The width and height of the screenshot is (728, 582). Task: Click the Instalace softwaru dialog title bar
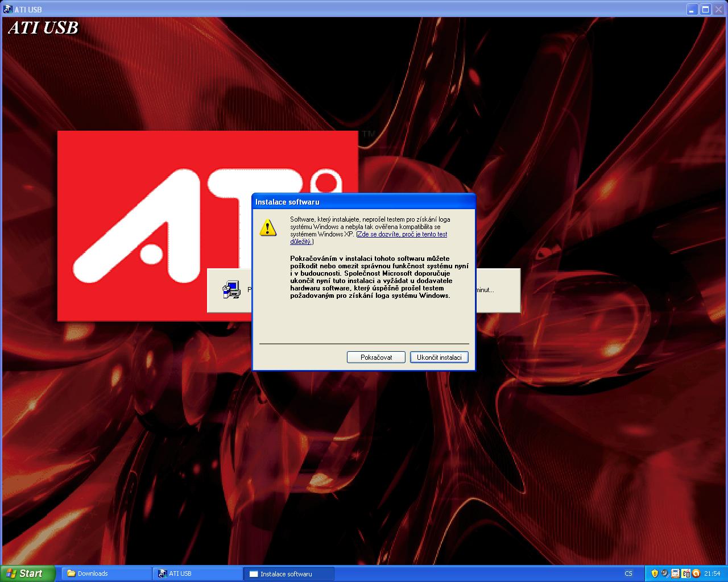[x=363, y=202]
